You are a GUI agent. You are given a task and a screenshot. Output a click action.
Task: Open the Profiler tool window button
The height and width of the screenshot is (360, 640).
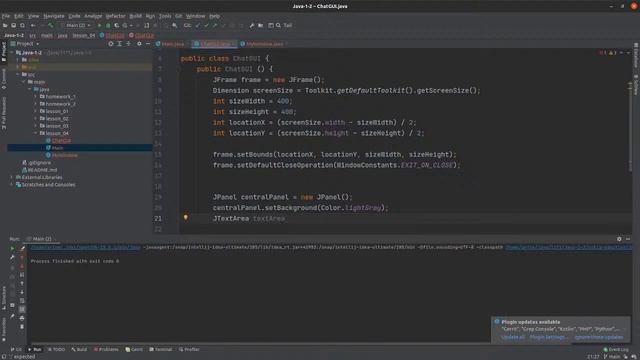click(x=189, y=349)
